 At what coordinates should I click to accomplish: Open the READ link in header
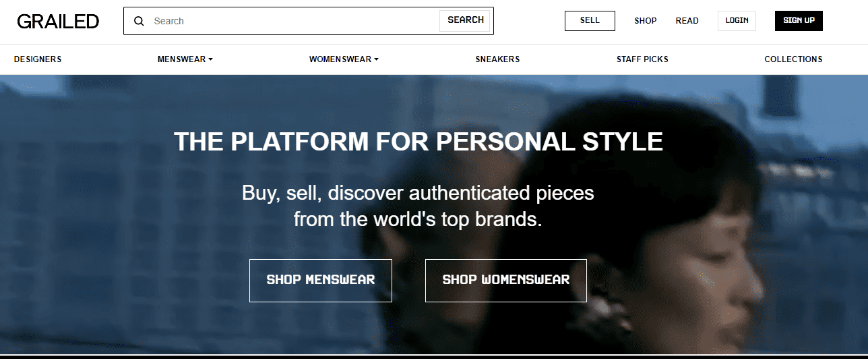coord(687,21)
